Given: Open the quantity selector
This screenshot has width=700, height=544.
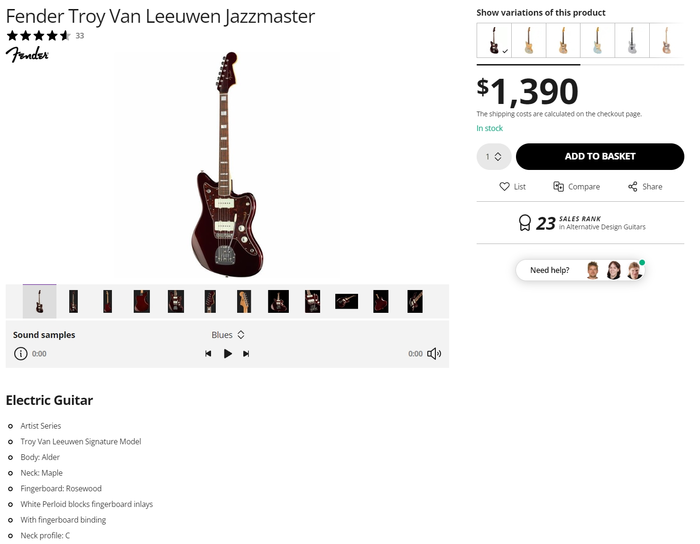Looking at the screenshot, I should point(494,157).
